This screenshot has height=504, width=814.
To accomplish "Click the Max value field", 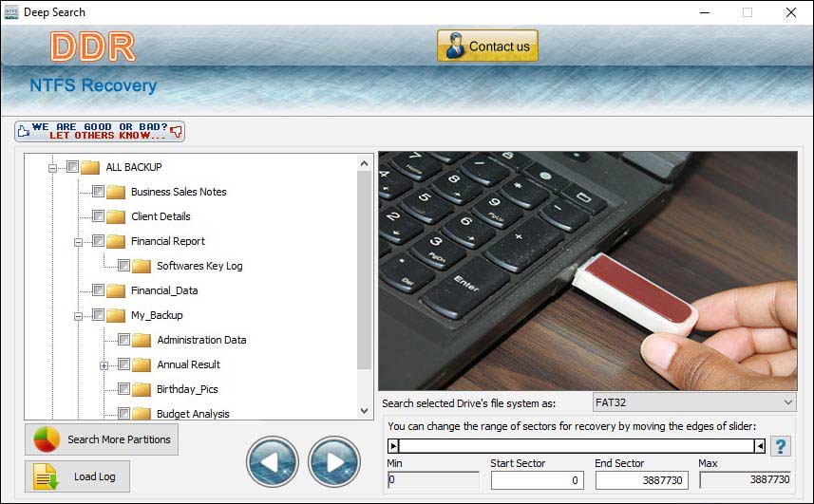I will click(747, 480).
